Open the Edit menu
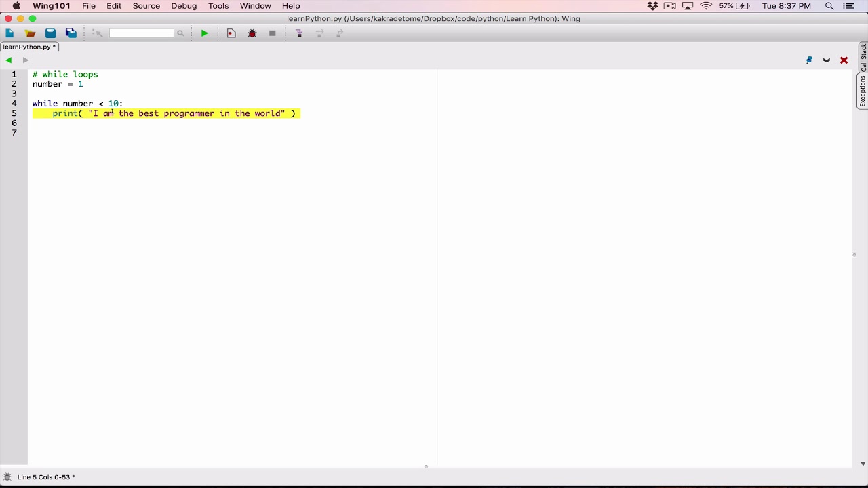Image resolution: width=868 pixels, height=488 pixels. (114, 6)
